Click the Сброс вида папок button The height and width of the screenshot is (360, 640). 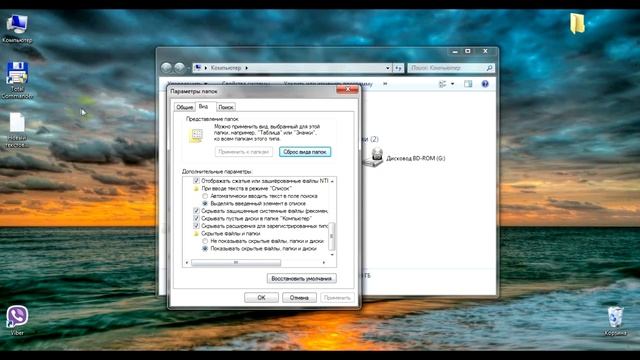305,152
